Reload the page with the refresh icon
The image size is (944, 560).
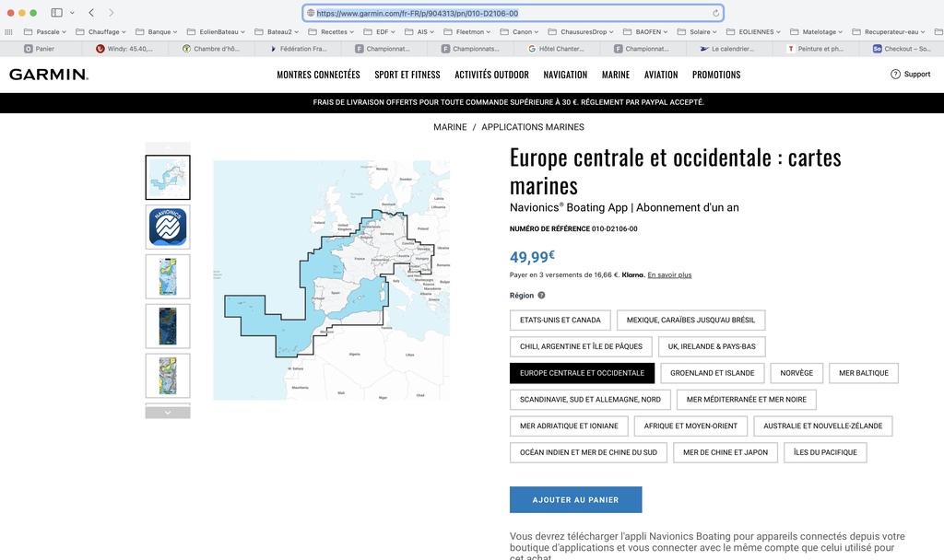[715, 13]
